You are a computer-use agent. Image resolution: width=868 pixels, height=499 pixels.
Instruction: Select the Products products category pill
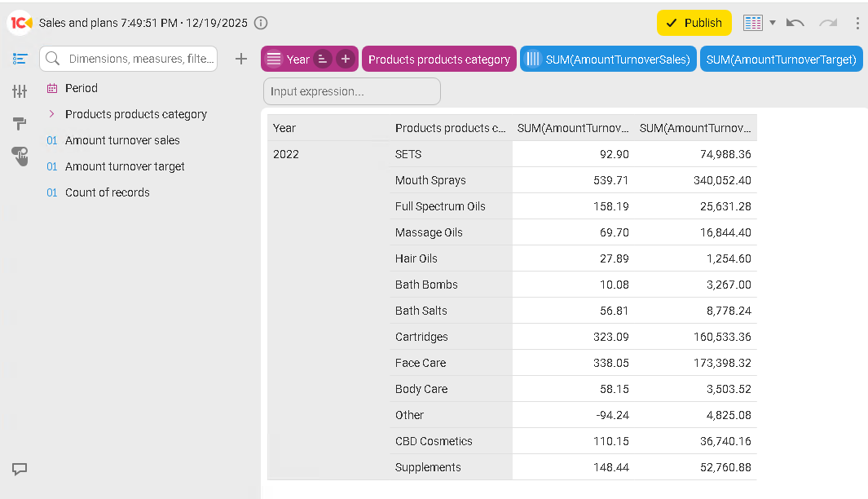tap(439, 59)
